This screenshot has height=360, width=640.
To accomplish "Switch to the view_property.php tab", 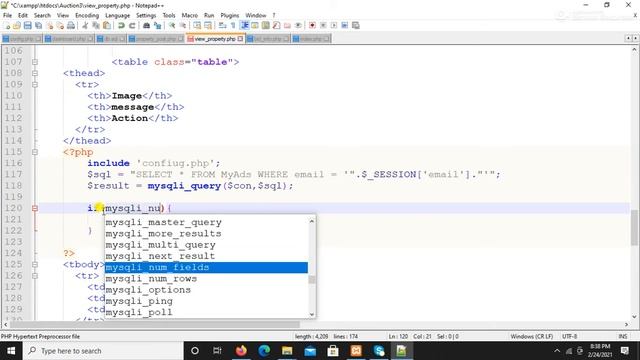I will (214, 39).
